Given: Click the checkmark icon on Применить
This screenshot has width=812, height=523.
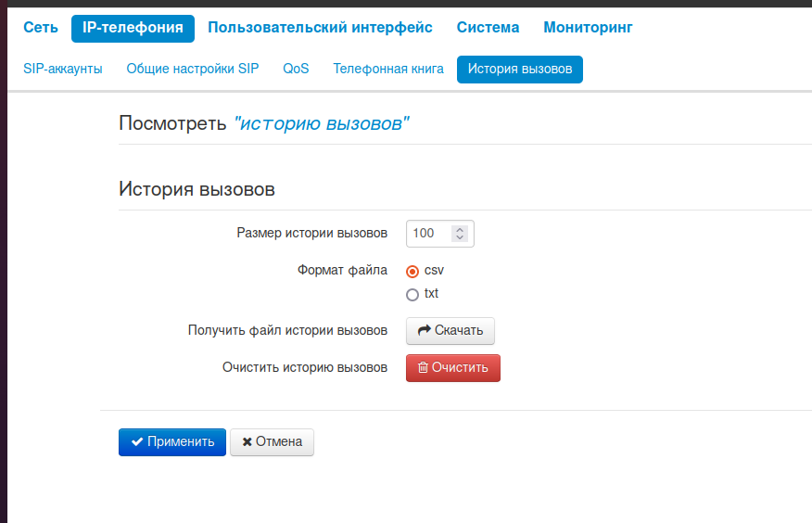Looking at the screenshot, I should 137,442.
